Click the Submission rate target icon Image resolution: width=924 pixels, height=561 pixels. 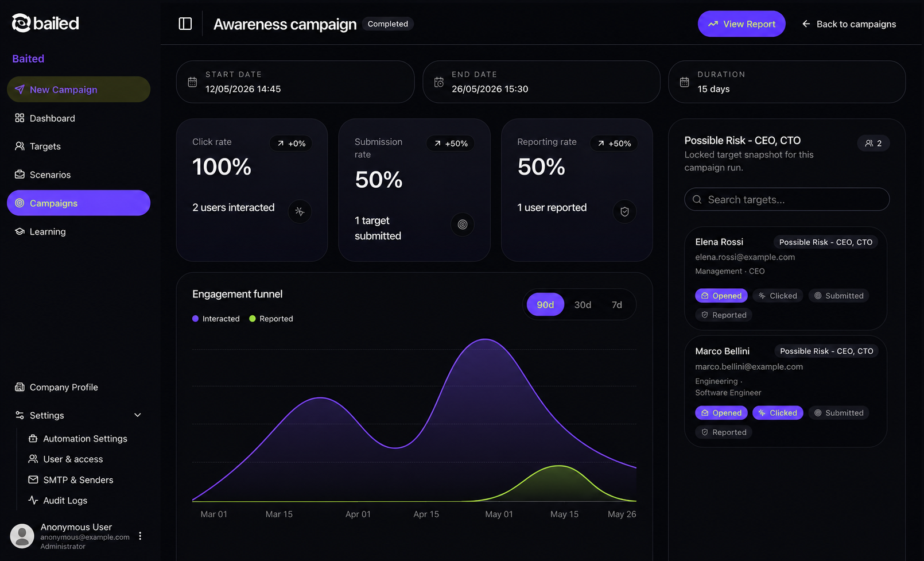(x=463, y=225)
